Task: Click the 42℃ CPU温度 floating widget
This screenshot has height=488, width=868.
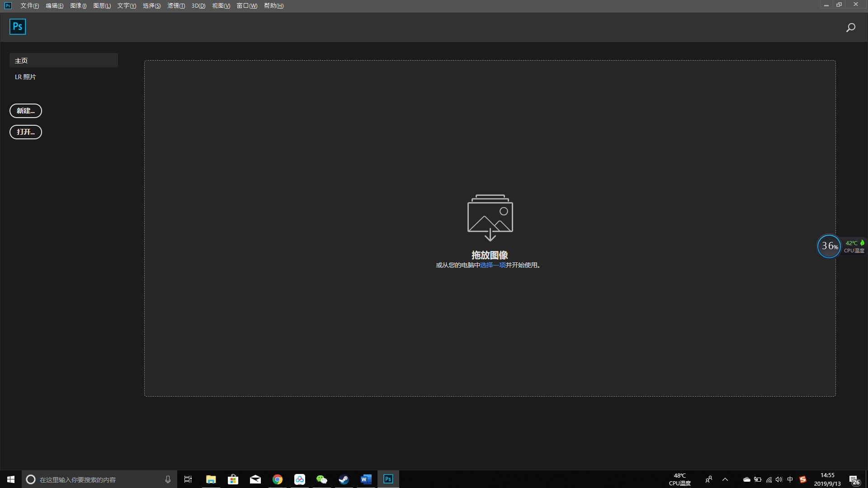Action: coord(854,246)
